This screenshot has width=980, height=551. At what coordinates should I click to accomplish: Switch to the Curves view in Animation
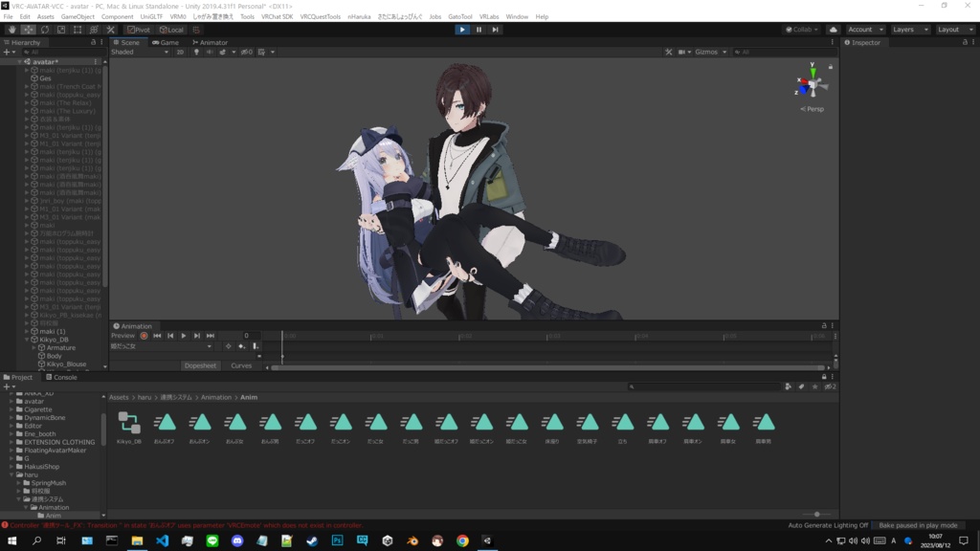coord(241,365)
